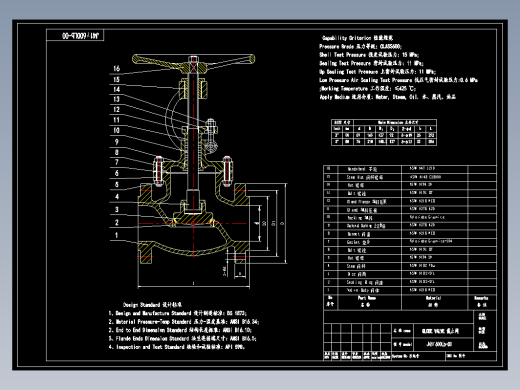Viewport: 520px width, 390px height.
Task: Click the Material Pressure-Temp Standard ANSI B16.34 line
Action: [184, 322]
